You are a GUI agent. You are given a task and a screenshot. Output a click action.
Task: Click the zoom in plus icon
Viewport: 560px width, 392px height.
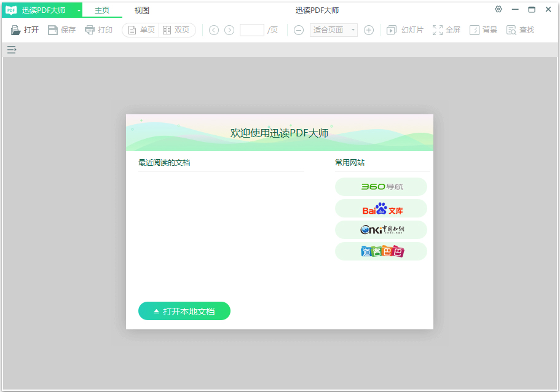369,30
